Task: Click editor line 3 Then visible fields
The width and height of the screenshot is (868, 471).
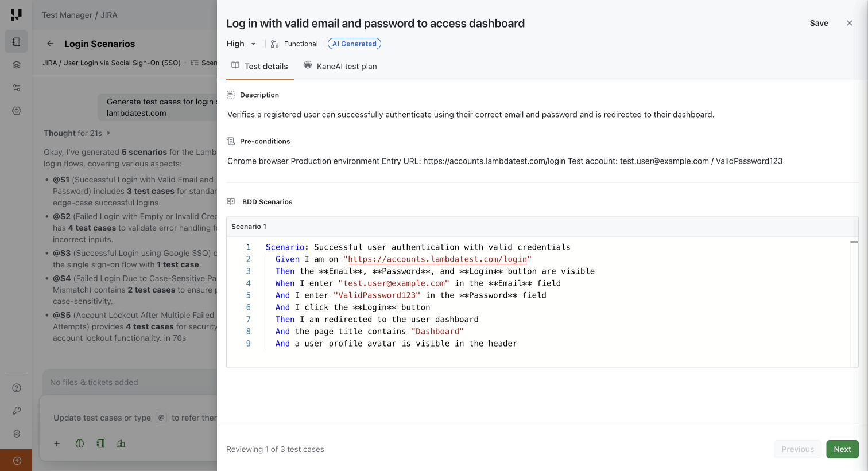Action: [x=435, y=271]
